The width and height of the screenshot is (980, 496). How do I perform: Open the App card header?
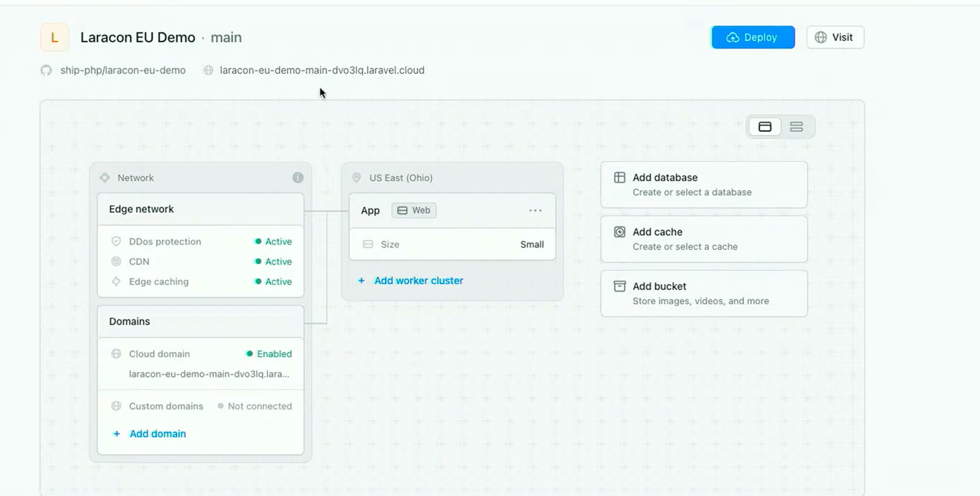452,210
